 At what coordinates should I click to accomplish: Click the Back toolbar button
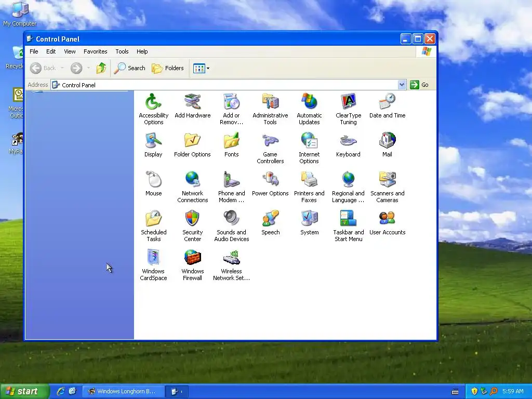point(43,68)
